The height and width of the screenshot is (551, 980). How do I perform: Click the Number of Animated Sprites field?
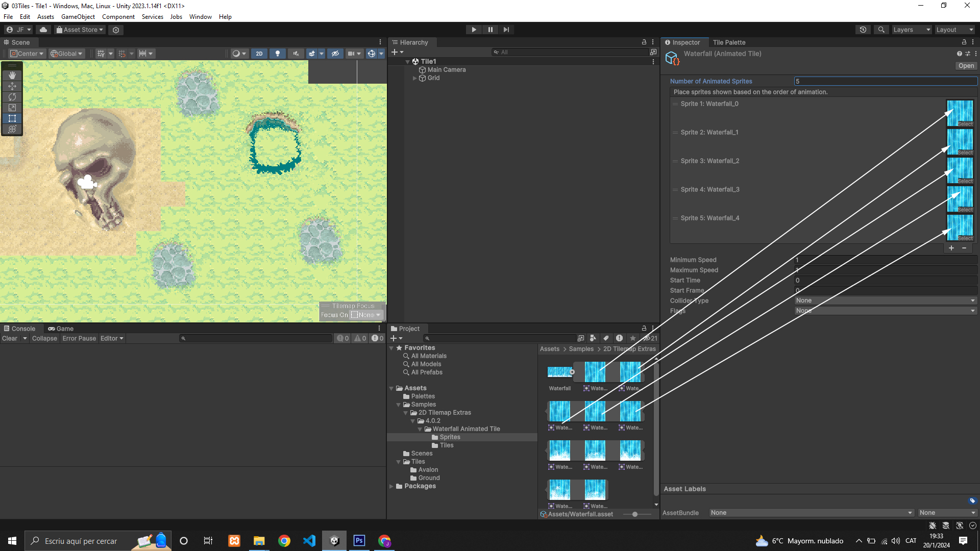pyautogui.click(x=885, y=81)
